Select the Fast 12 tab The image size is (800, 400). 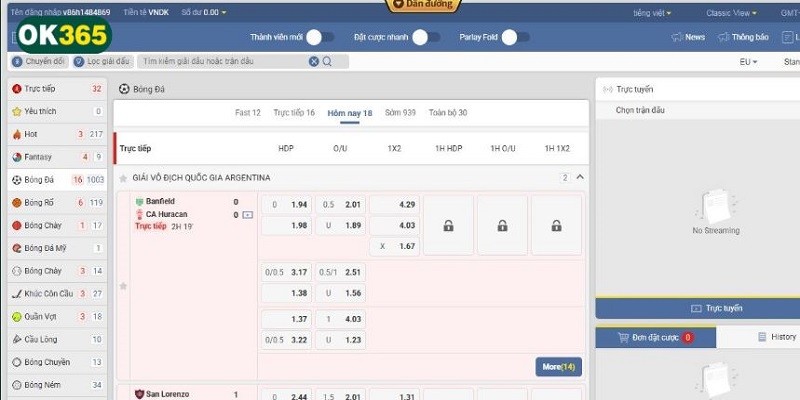click(x=247, y=113)
